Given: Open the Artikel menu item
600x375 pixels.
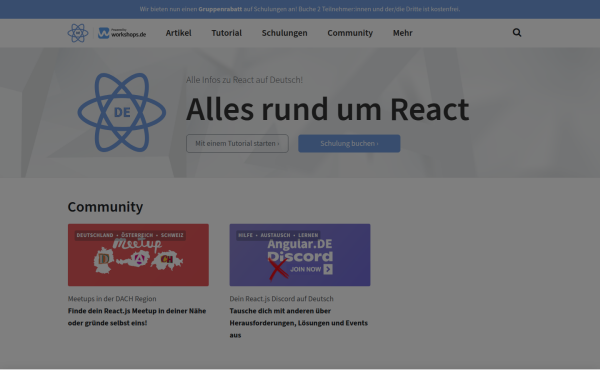Looking at the screenshot, I should 178,33.
